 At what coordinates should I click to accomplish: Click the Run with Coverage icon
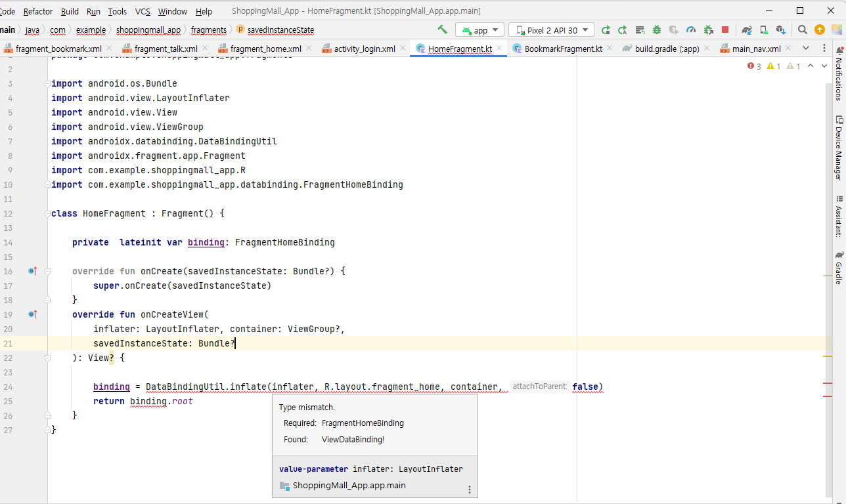coord(673,30)
